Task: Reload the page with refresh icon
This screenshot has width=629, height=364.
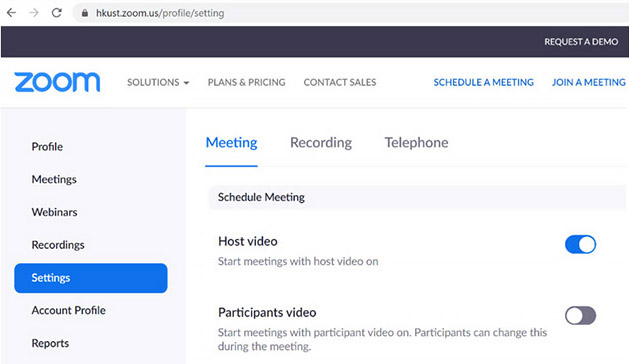Action: point(57,13)
